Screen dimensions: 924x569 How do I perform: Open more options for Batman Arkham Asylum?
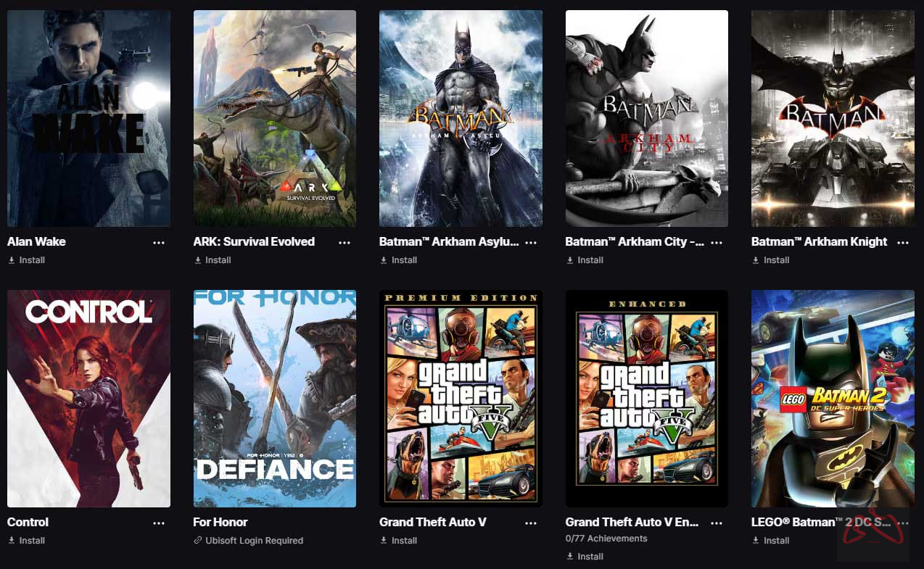pyautogui.click(x=531, y=243)
